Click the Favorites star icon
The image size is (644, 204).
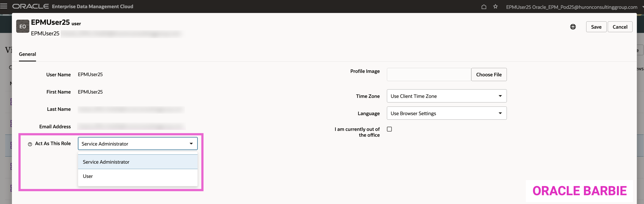click(x=495, y=7)
